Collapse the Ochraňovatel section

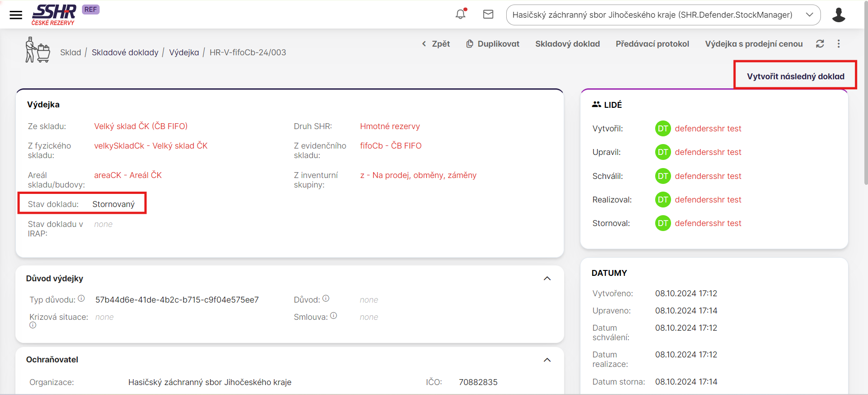pos(547,360)
